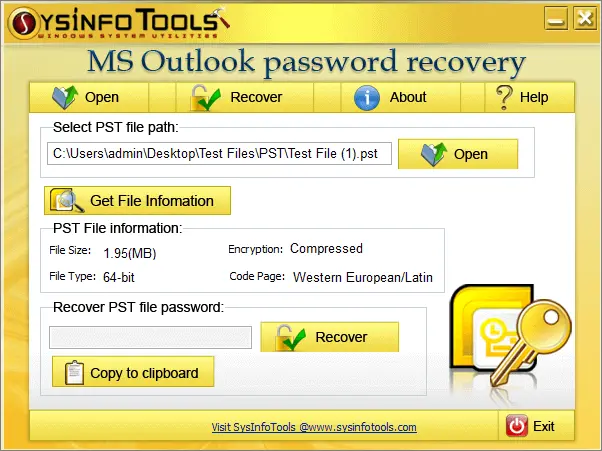
Task: Click the padlock icon on the lower Recover button
Action: pos(290,337)
